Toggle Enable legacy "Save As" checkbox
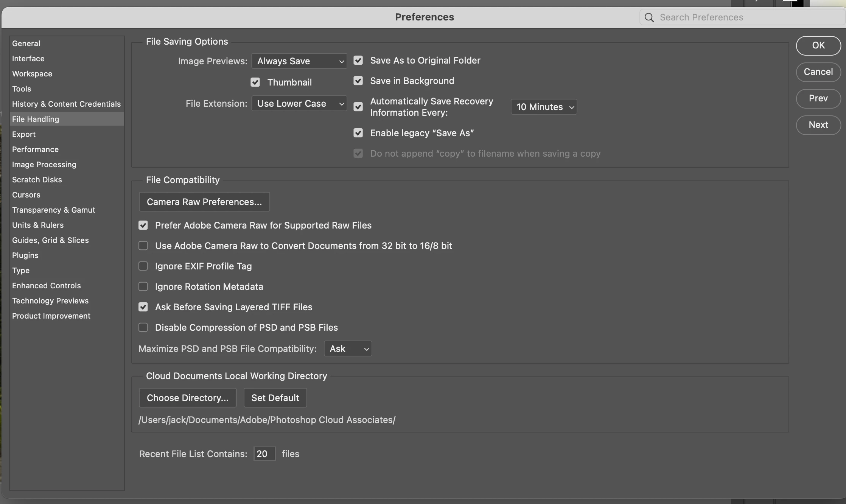The height and width of the screenshot is (504, 846). coord(358,133)
